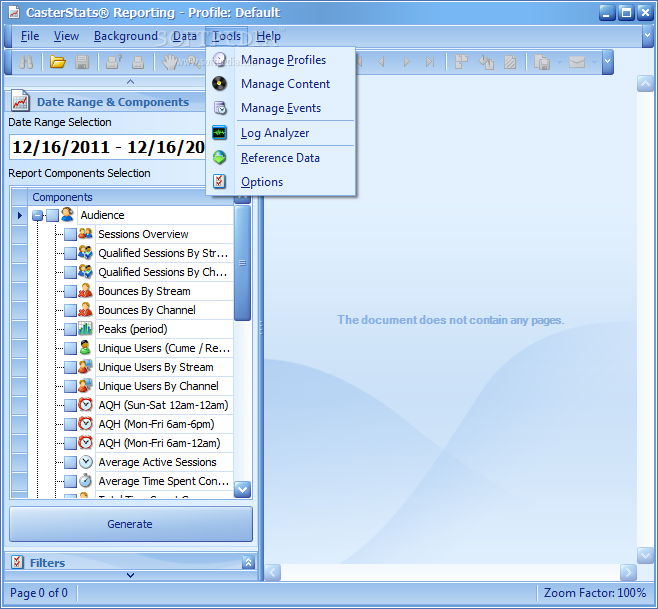Click the down chevron below Filters

(x=131, y=575)
